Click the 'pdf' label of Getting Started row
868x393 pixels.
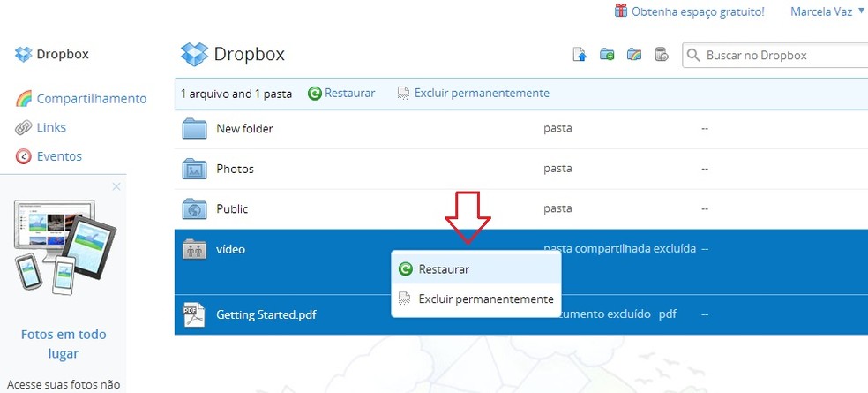[x=668, y=314]
